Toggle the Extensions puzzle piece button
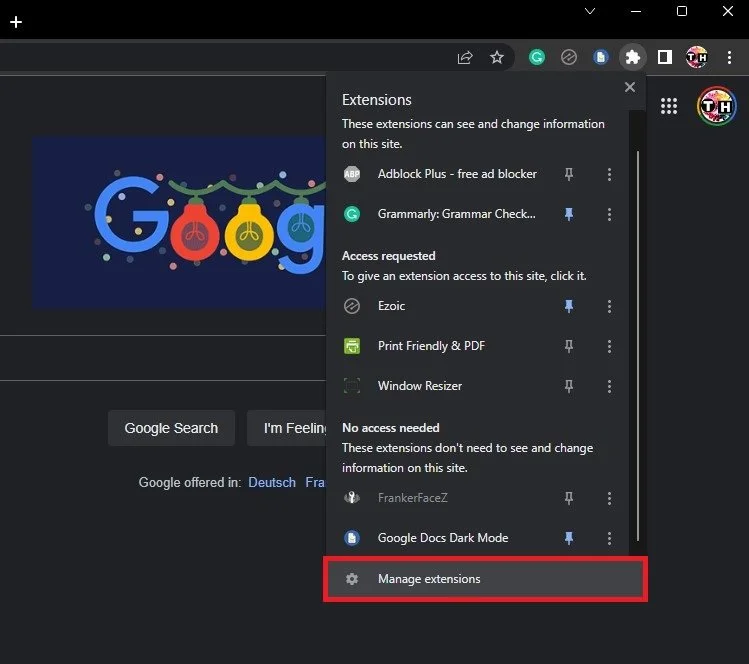The height and width of the screenshot is (664, 749). (632, 57)
